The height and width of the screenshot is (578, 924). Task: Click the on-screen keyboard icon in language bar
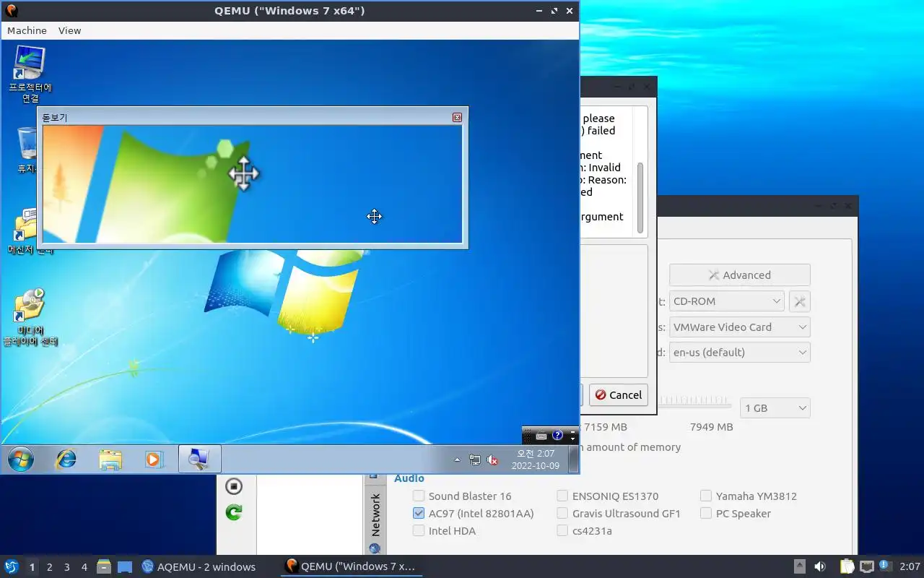point(541,436)
